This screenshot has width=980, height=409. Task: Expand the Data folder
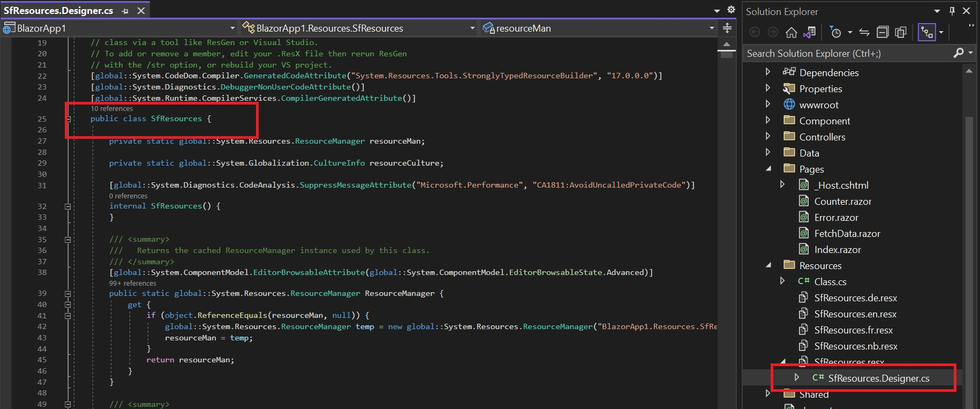[768, 152]
